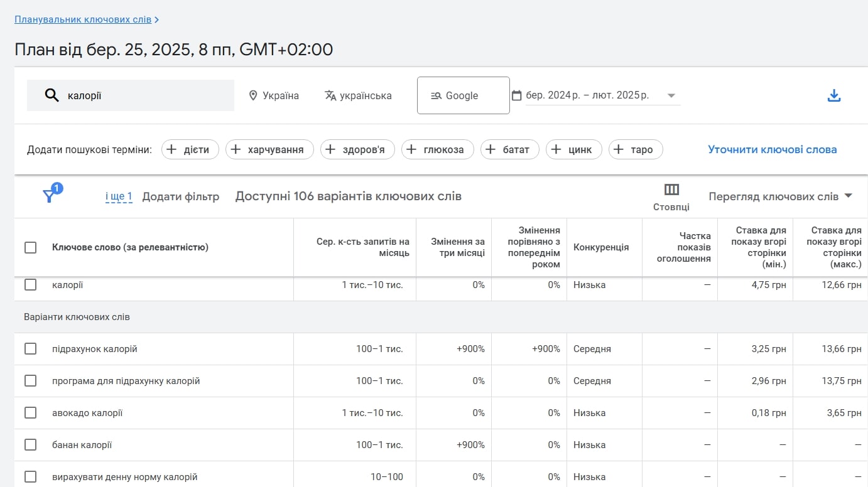
Task: Click the download keyword ideas icon
Action: [x=833, y=95]
